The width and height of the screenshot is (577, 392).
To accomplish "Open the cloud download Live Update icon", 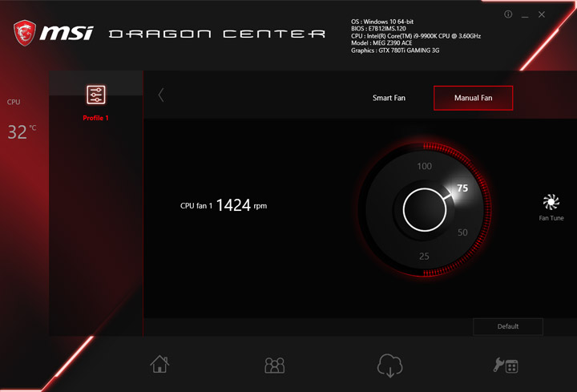I will 389,366.
